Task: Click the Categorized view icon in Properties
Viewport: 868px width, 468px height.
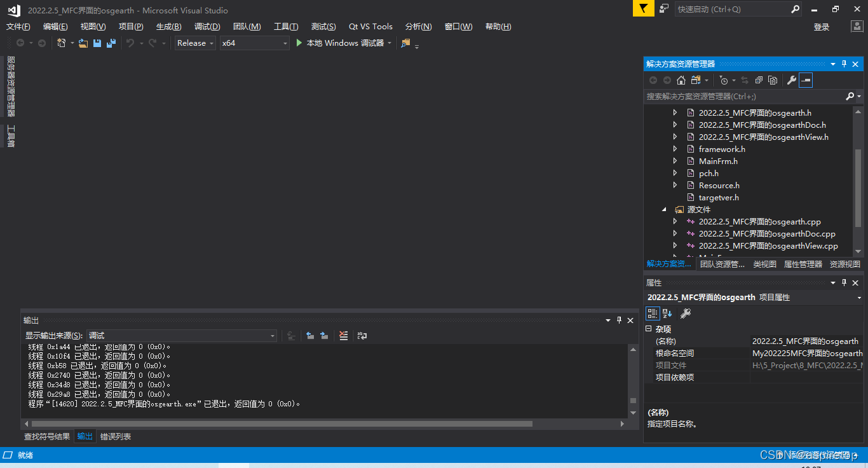Action: [653, 313]
